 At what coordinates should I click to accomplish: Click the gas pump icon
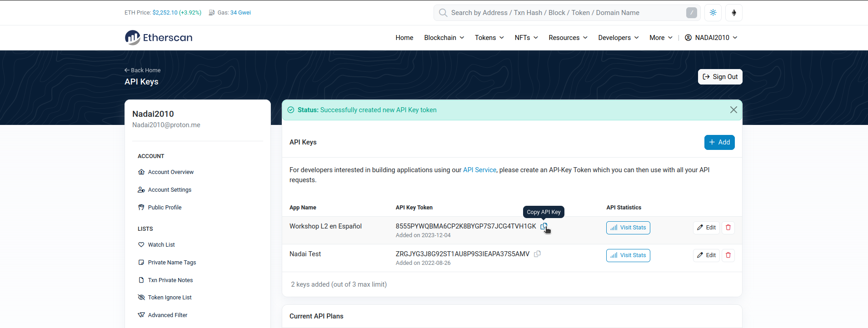(x=212, y=13)
